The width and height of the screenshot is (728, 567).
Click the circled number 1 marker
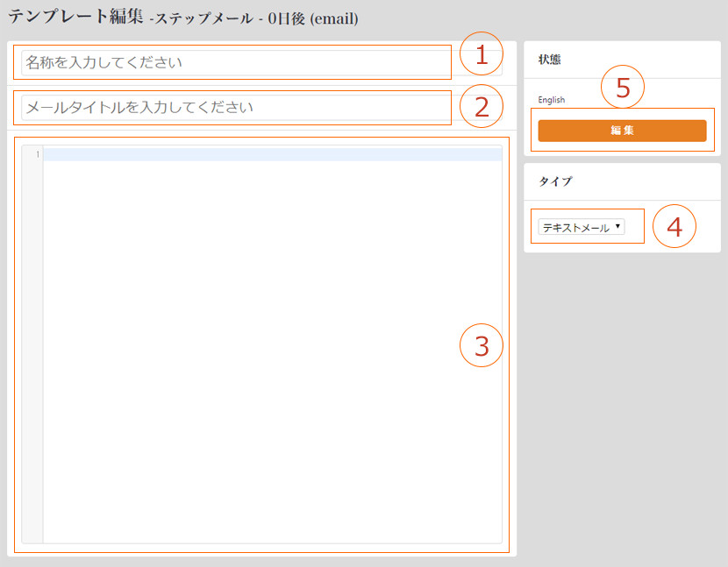pos(481,54)
